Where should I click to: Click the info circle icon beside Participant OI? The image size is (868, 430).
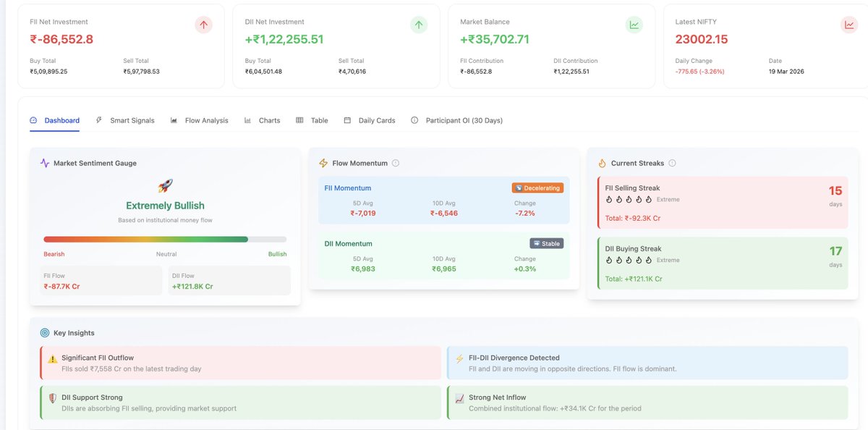pos(414,120)
